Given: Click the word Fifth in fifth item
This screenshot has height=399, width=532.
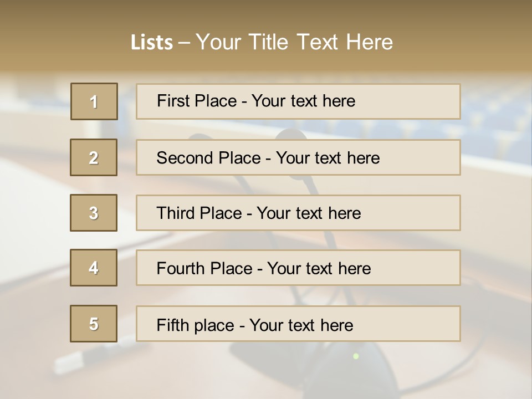Looking at the screenshot, I should pyautogui.click(x=172, y=325).
